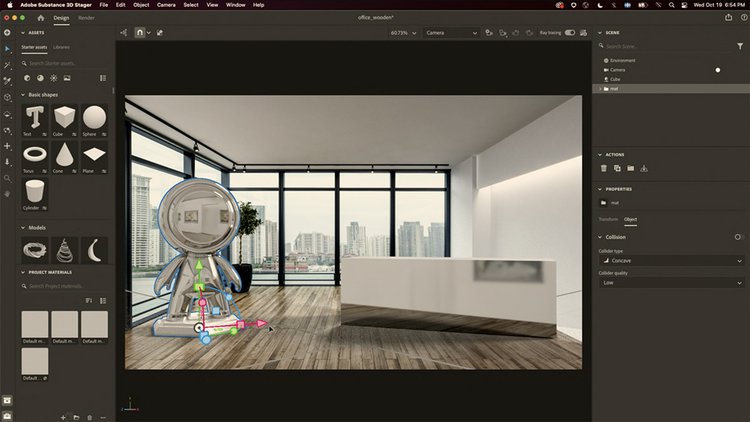The height and width of the screenshot is (422, 750).
Task: Open the Collider quality dropdown
Action: click(x=670, y=283)
